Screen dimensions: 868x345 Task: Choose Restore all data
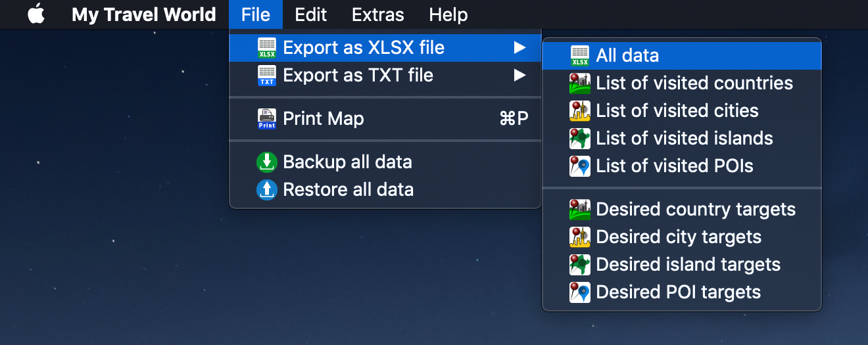click(385, 190)
